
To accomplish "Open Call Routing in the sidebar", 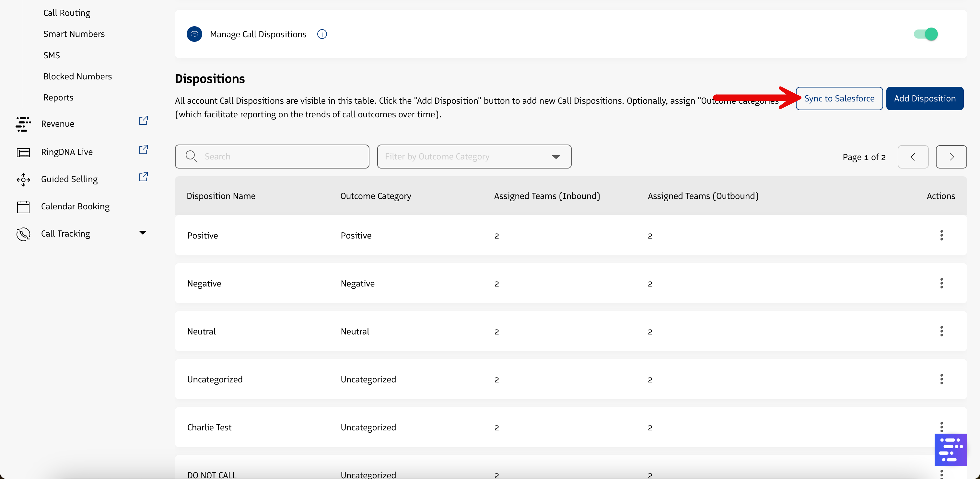I will 66,13.
